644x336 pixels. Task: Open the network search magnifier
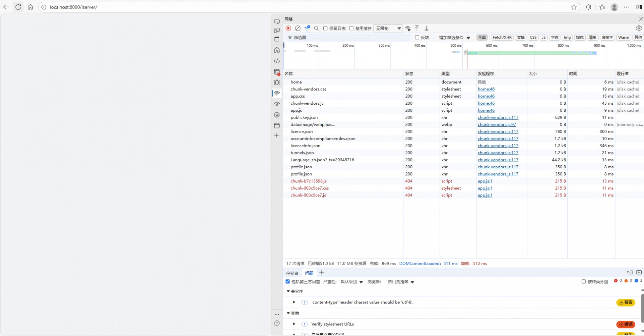317,28
